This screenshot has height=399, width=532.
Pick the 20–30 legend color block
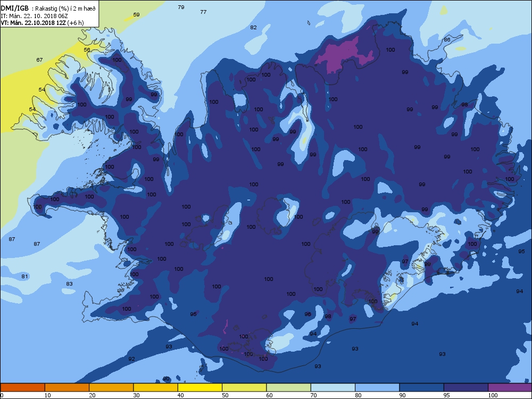(111, 387)
